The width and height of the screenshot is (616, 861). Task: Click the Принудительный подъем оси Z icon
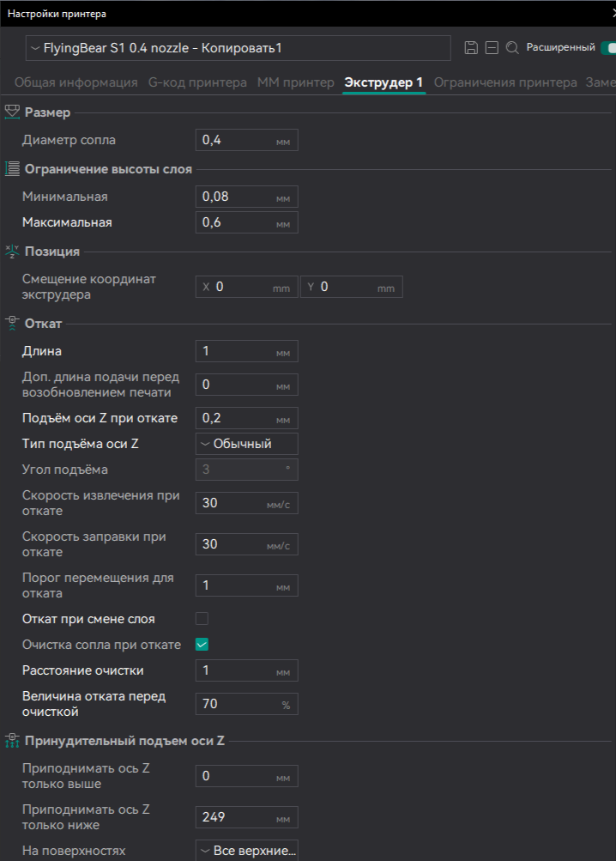(12, 740)
